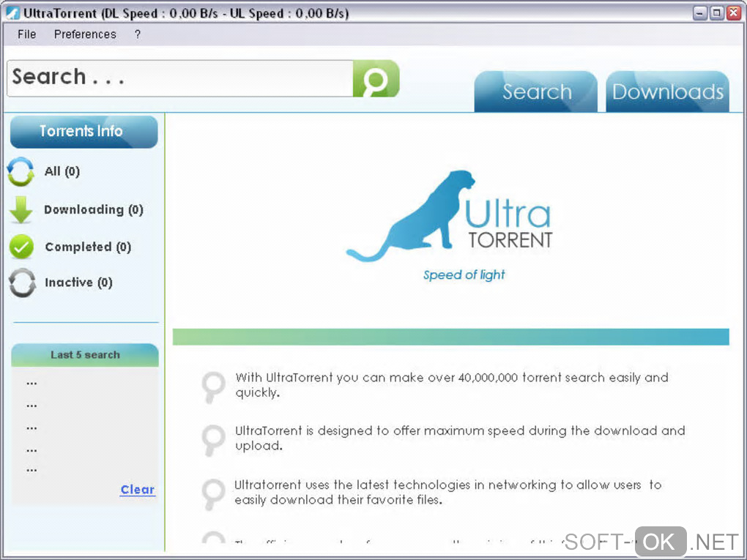Image resolution: width=747 pixels, height=560 pixels.
Task: Select the Completed (0) filter label
Action: [x=88, y=247]
